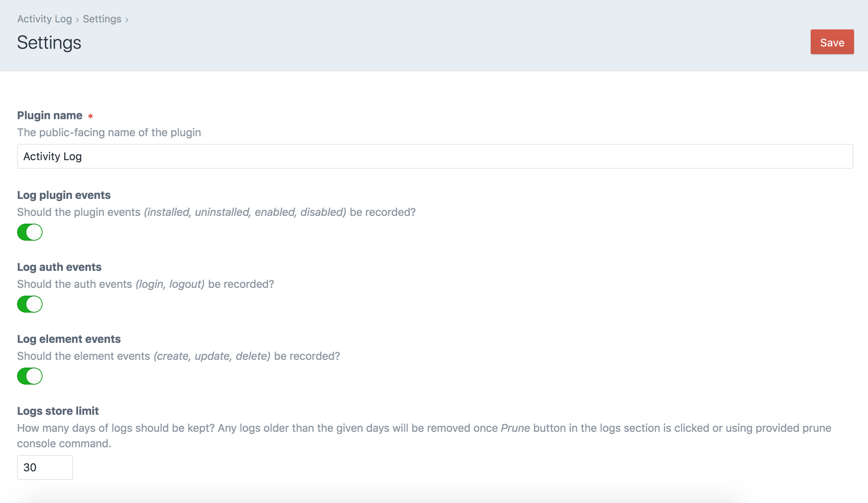
Task: Click the chevron after Settings breadcrumb
Action: [127, 20]
